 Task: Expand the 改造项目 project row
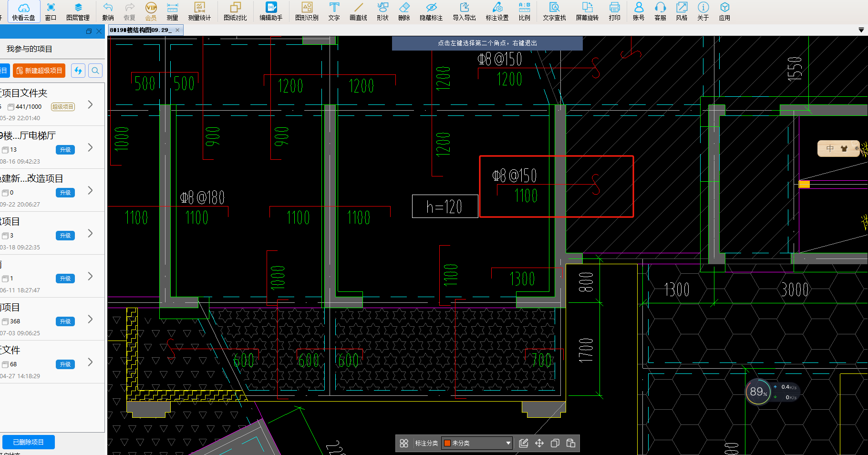(x=90, y=190)
